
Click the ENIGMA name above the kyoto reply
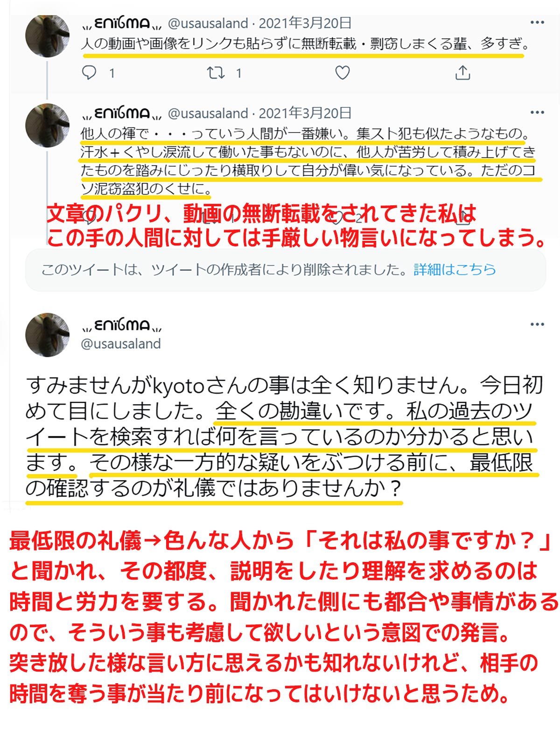122,325
